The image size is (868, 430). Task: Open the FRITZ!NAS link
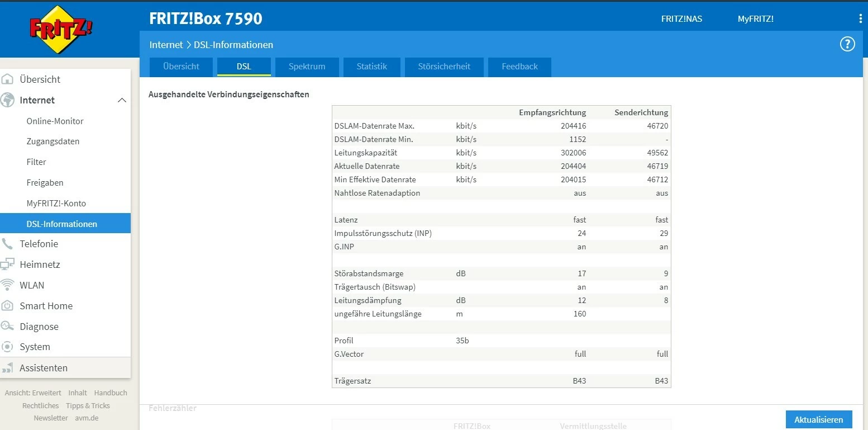(681, 19)
